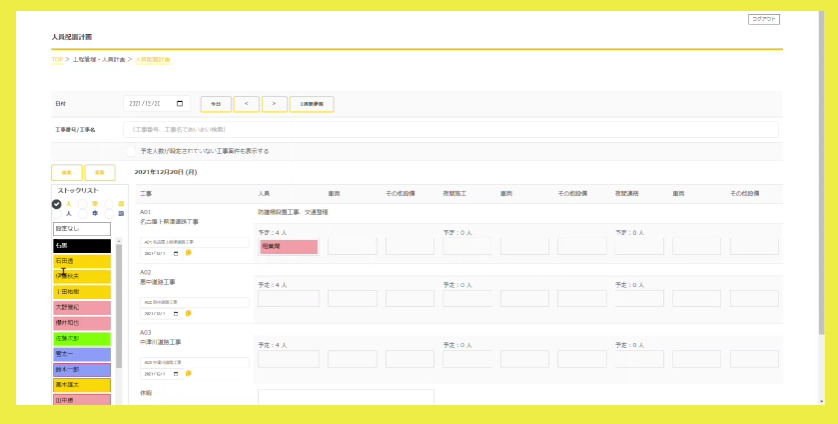Open 工程管理・人員計画 breadcrumb link

point(100,60)
